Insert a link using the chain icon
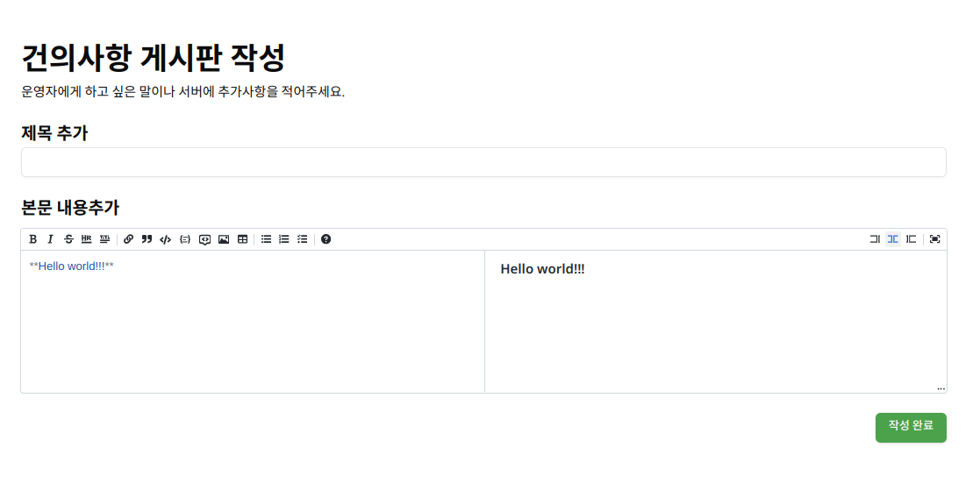980x497 pixels. [129, 239]
